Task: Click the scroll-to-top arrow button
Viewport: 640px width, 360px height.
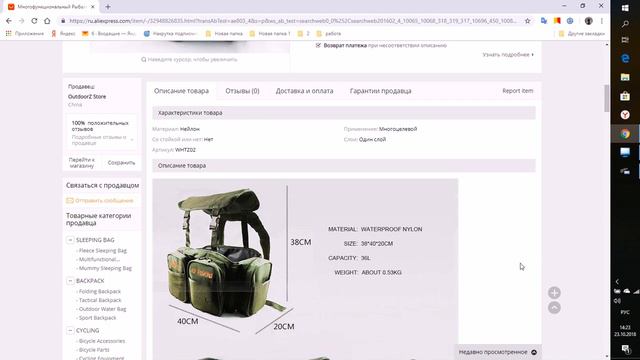Action: (554, 307)
